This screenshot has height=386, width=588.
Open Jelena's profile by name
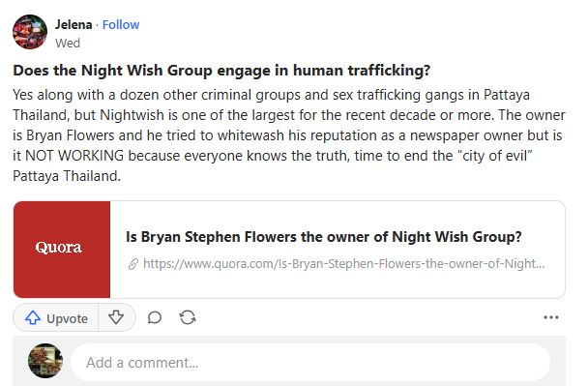tap(73, 25)
